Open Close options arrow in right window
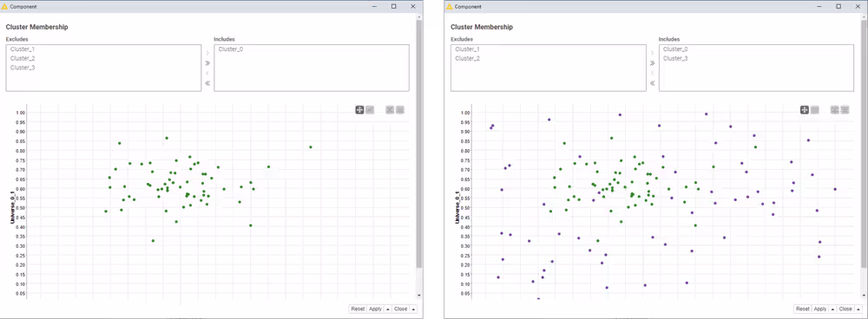The height and width of the screenshot is (319, 868). (x=858, y=309)
